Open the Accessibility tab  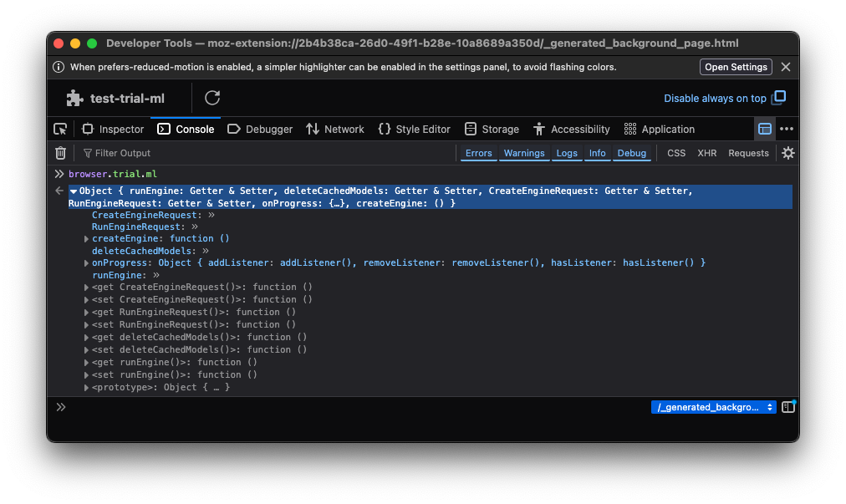pyautogui.click(x=571, y=129)
